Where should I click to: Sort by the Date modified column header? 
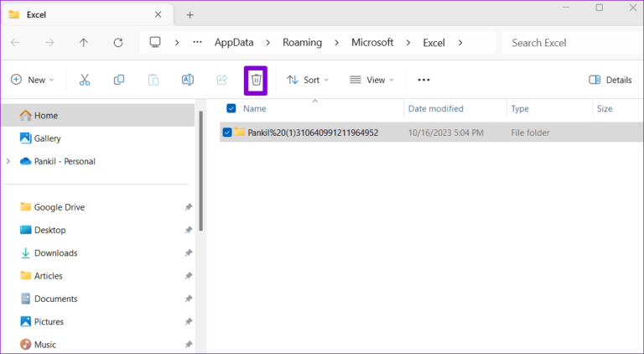pyautogui.click(x=435, y=108)
